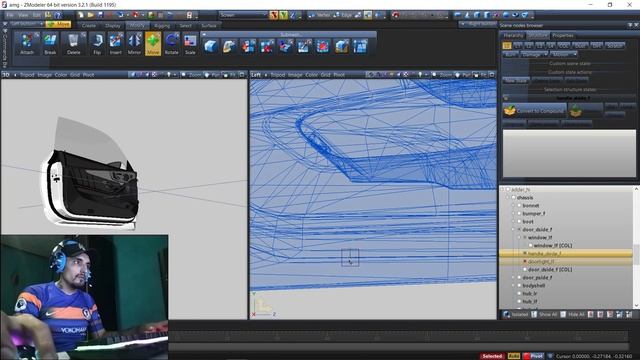Toggle the X axis lock button
Screen dimensions: 640x360
(x=273, y=15)
